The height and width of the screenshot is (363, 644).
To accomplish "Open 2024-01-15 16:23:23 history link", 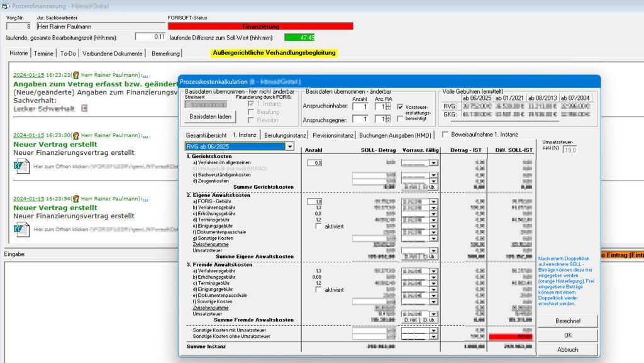I will point(28,75).
